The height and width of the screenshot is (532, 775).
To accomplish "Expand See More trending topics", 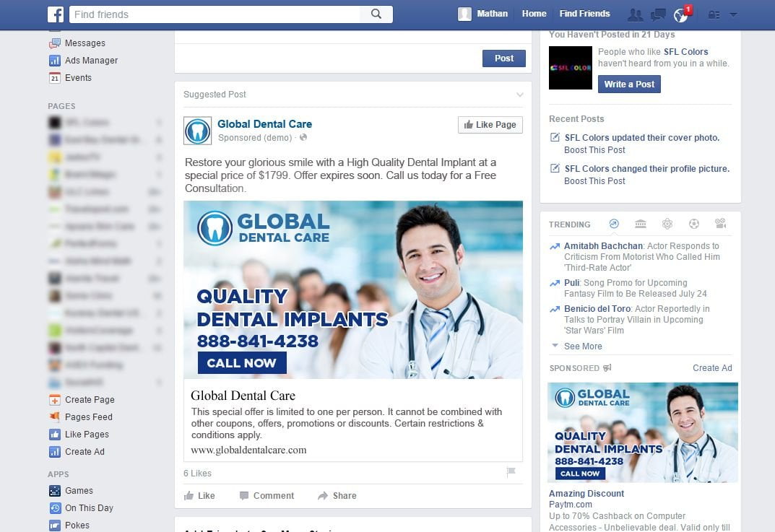I will point(583,346).
